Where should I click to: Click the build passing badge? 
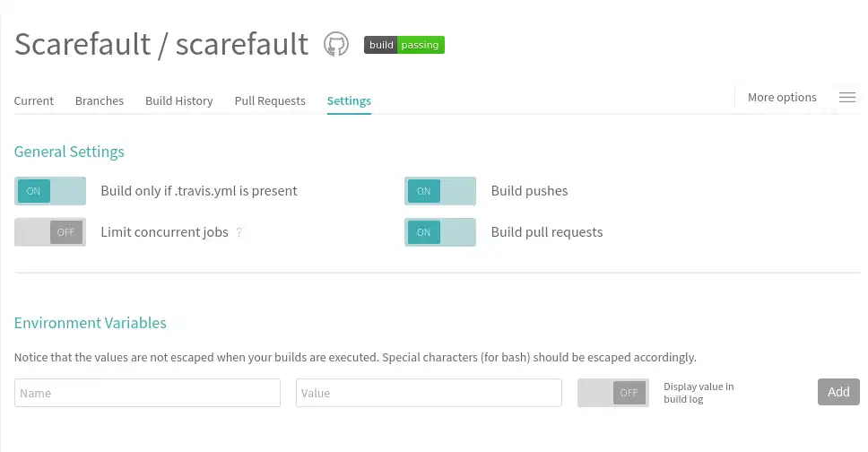click(x=404, y=45)
